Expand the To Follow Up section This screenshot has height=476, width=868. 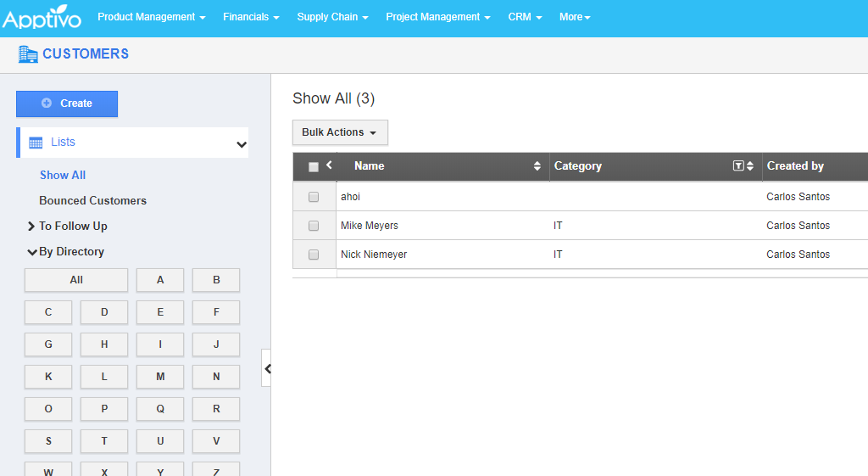31,227
